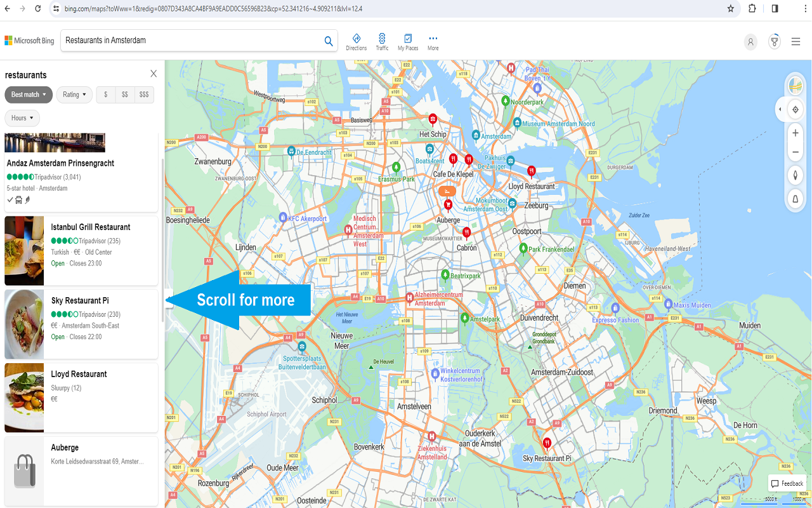Viewport: 812px width, 508px height.
Task: Toggle the $ price filter
Action: click(105, 95)
